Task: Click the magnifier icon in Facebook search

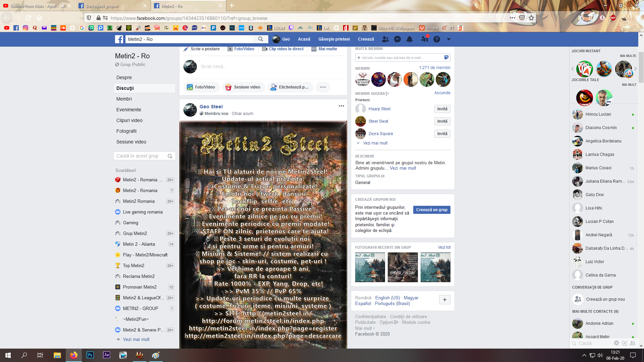Action: (261, 39)
